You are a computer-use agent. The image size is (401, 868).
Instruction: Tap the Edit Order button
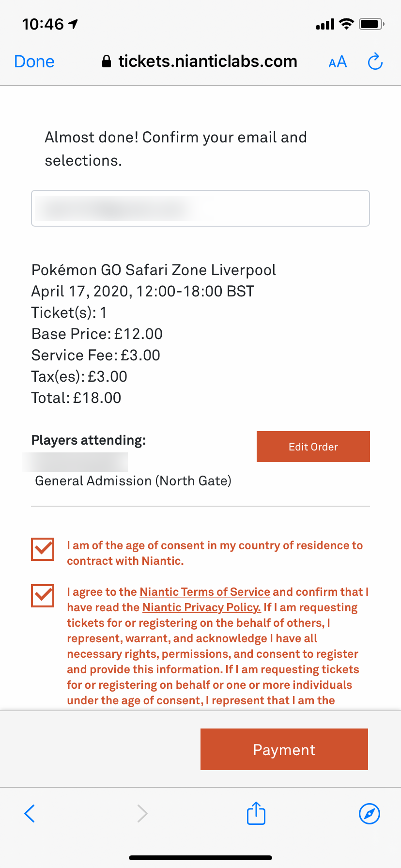313,447
